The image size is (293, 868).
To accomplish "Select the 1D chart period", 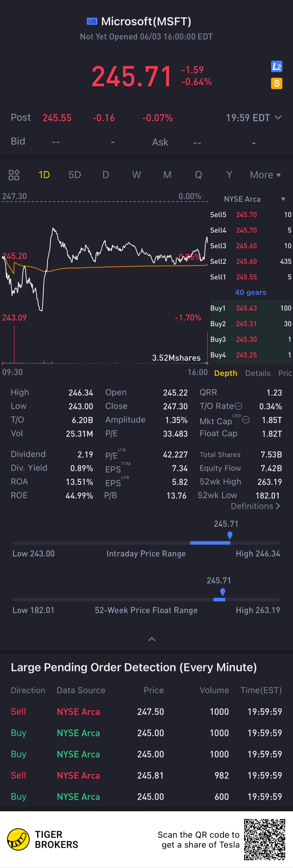I will point(44,175).
